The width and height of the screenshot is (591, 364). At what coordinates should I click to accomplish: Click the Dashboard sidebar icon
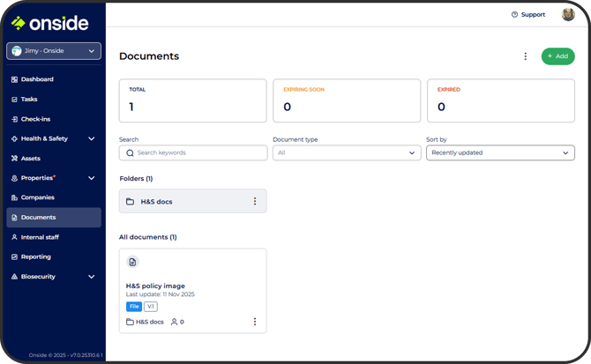point(14,79)
